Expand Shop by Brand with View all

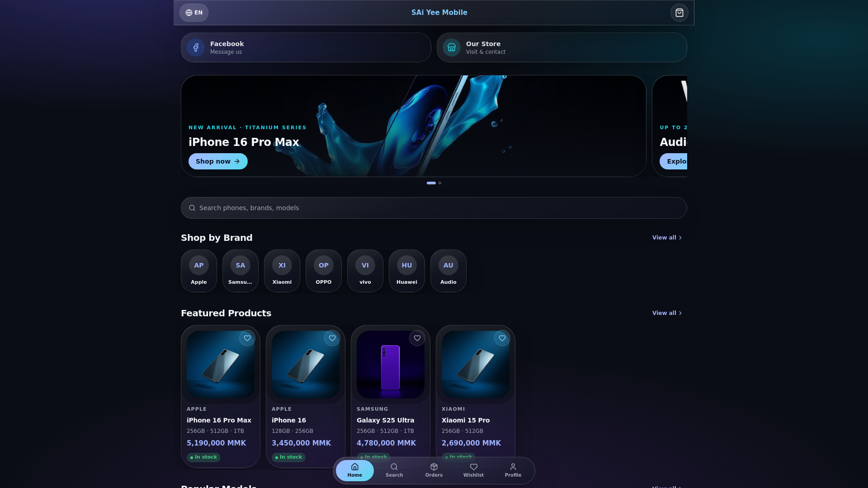667,238
